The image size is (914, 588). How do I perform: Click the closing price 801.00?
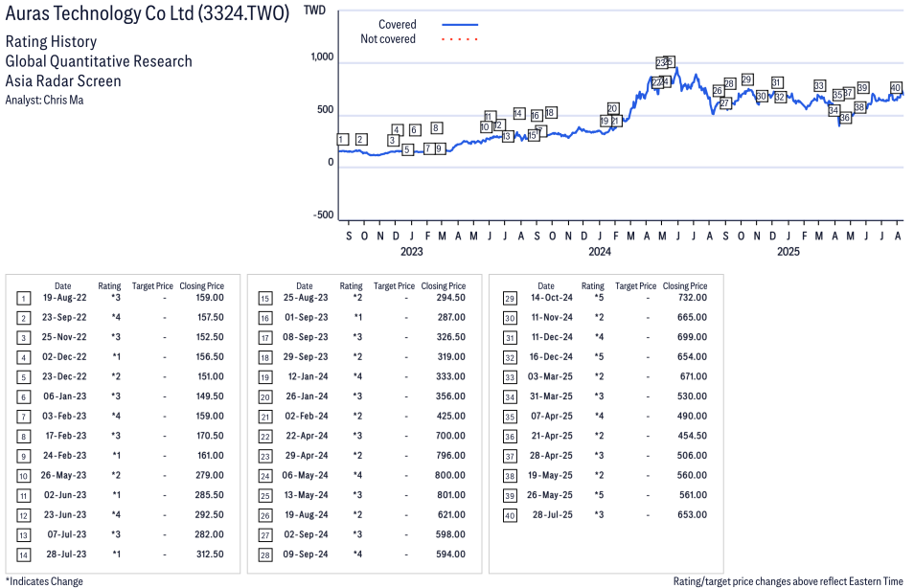[451, 495]
